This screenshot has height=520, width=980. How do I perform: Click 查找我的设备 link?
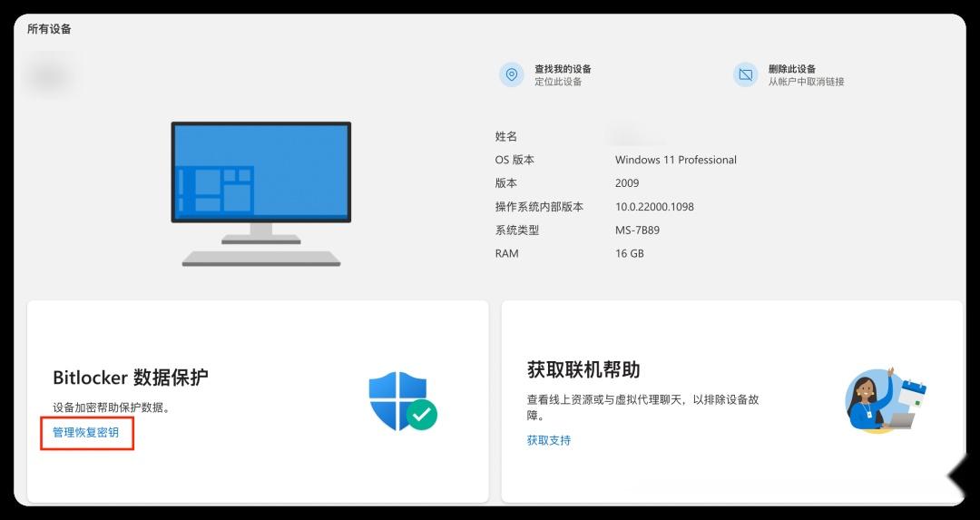[x=563, y=69]
